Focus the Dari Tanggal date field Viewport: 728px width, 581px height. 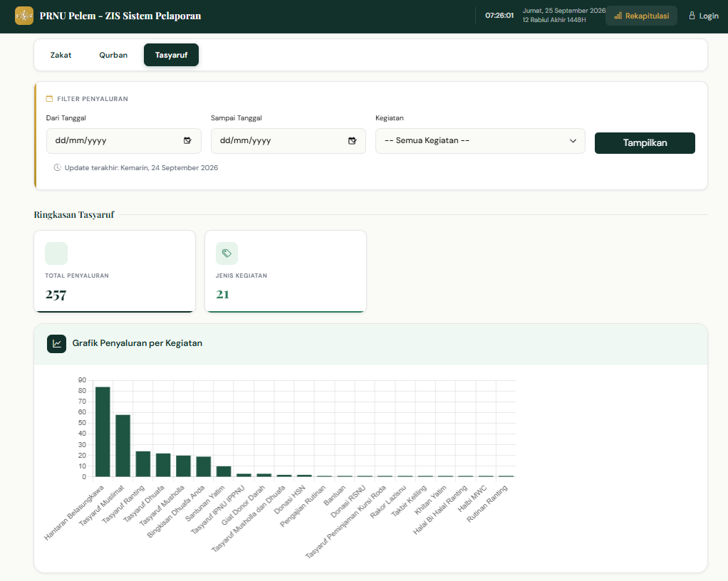[x=124, y=140]
